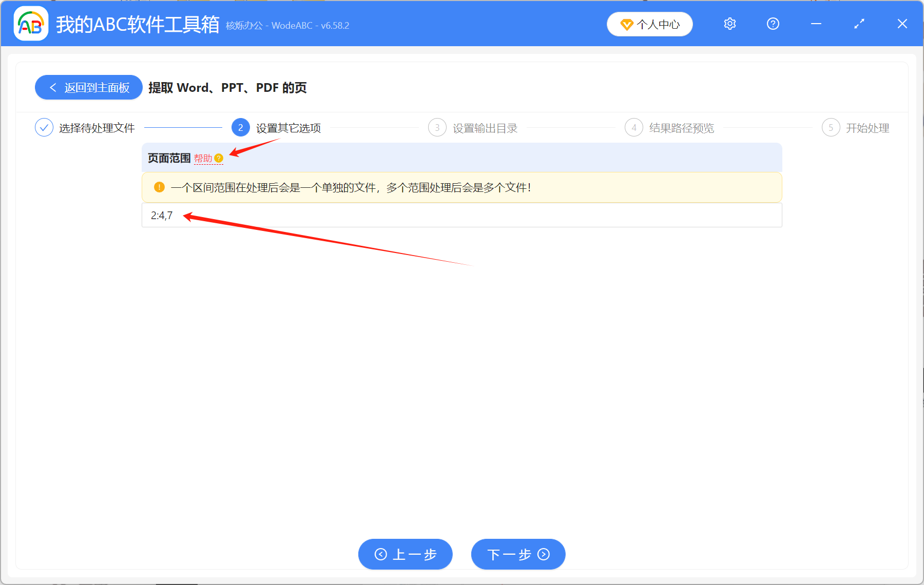Image resolution: width=924 pixels, height=585 pixels.
Task: Click step 5 开始处理 label
Action: tap(868, 128)
